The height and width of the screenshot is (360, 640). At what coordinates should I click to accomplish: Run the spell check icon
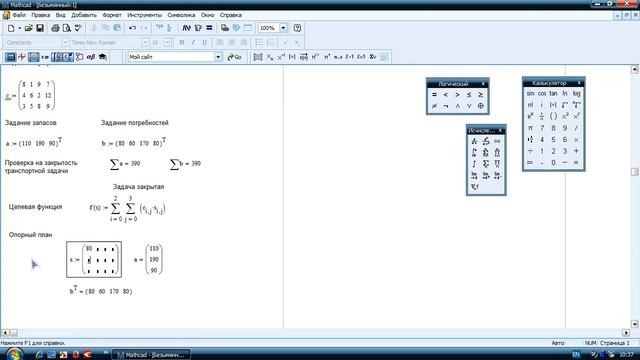78,28
